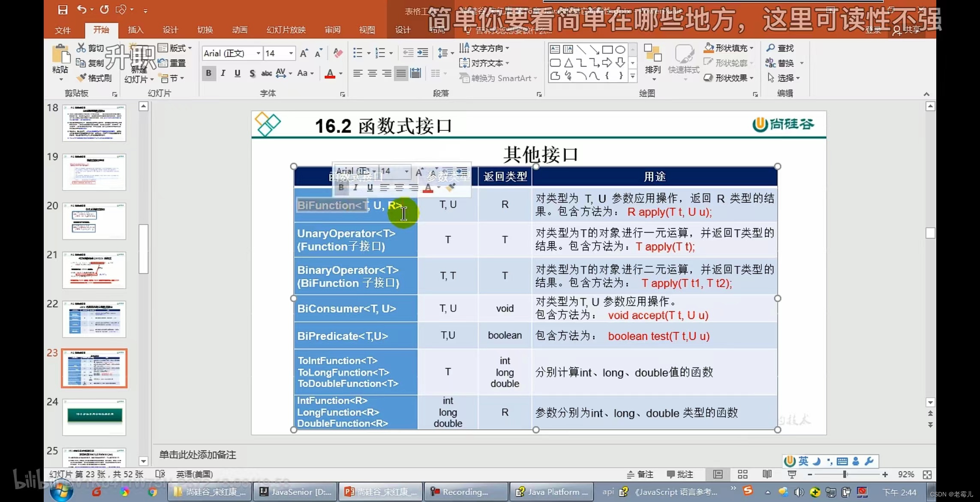Open the Arial font name dropdown
This screenshot has width=980, height=502.
click(258, 53)
